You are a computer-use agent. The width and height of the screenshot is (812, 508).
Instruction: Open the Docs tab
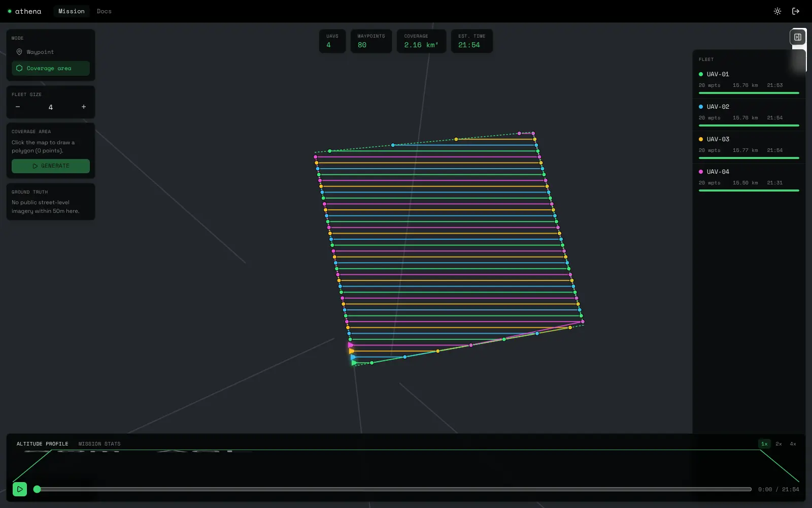click(104, 11)
